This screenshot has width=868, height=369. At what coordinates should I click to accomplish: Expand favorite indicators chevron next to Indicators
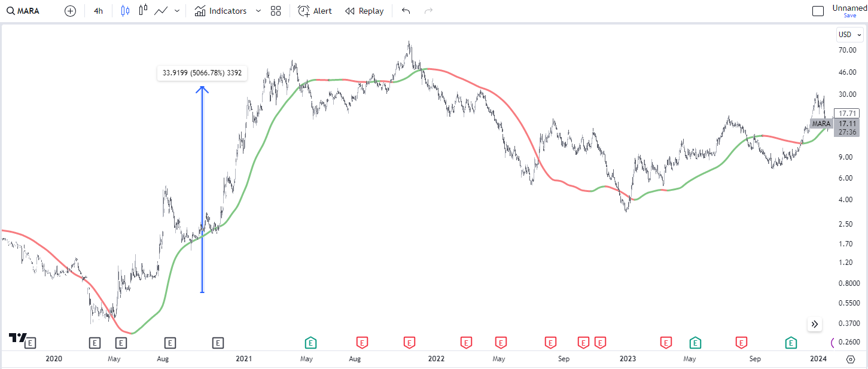click(258, 11)
